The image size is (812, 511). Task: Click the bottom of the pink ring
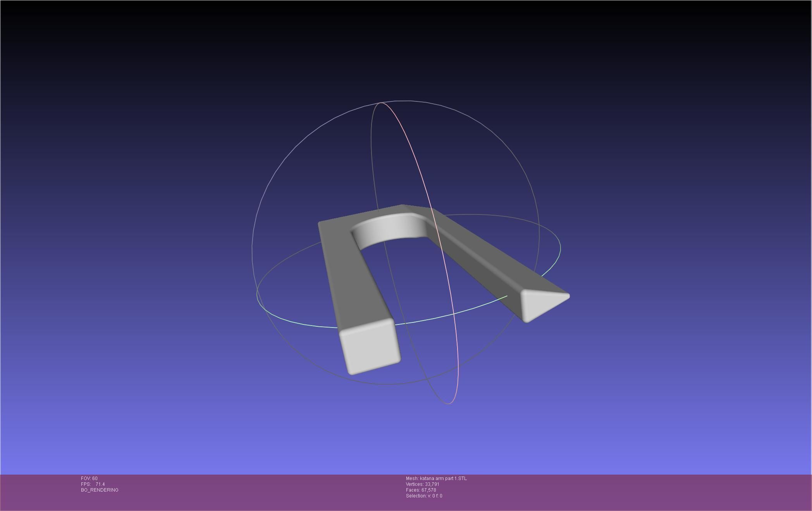point(449,404)
